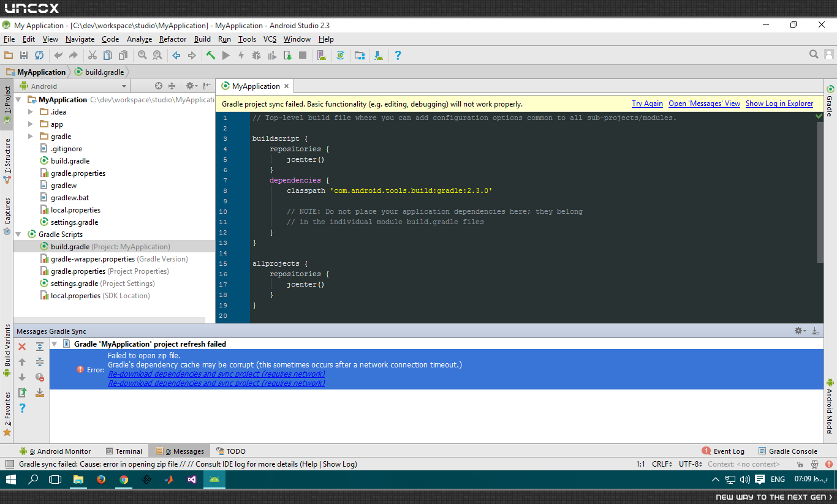837x504 pixels.
Task: Click the Open 'Messages' View link
Action: click(x=704, y=103)
